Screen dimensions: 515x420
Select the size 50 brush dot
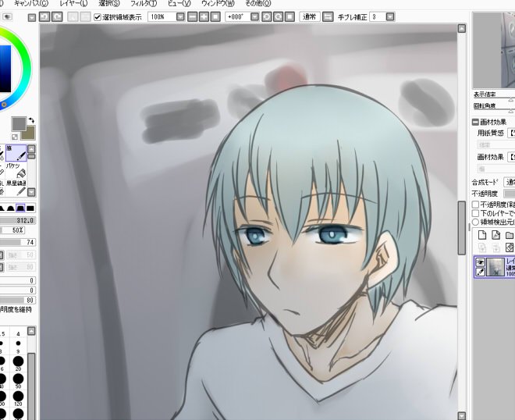tap(18, 379)
